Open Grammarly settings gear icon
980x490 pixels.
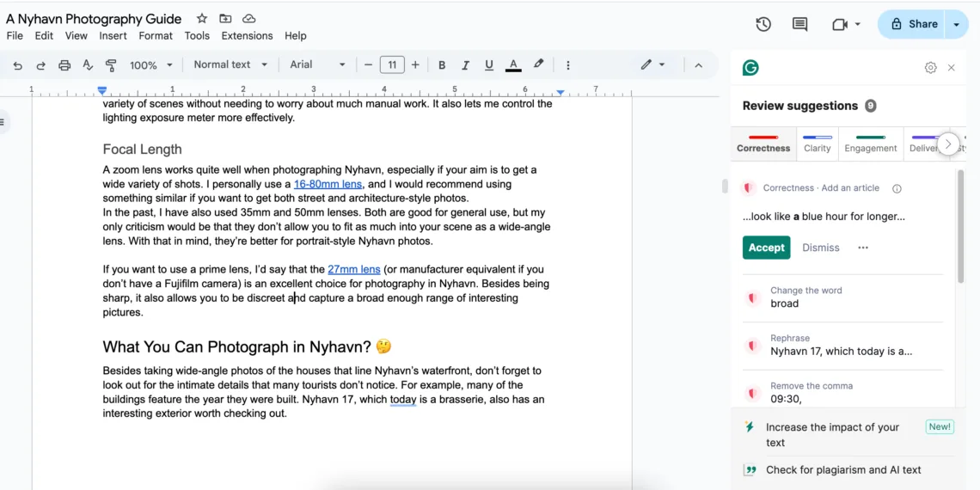pyautogui.click(x=930, y=68)
